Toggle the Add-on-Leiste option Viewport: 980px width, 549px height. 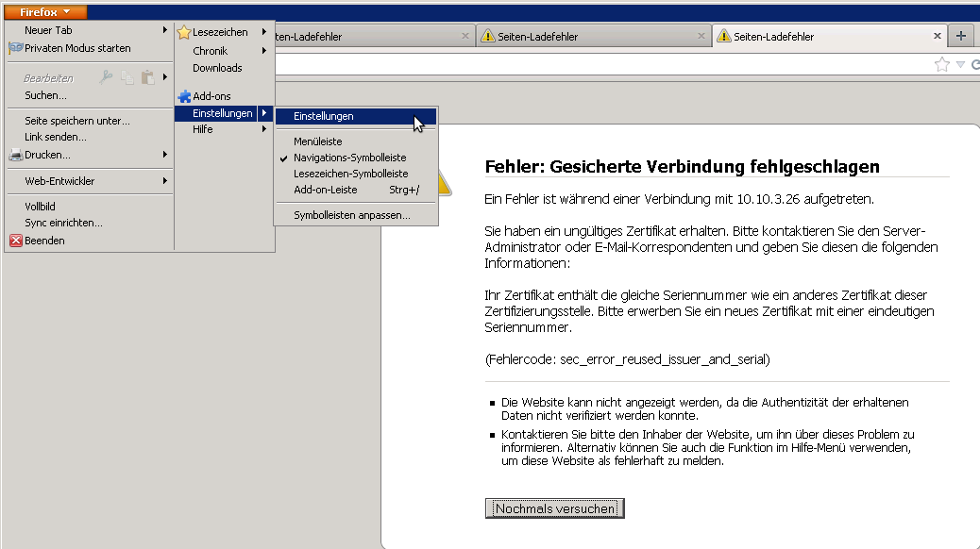tap(325, 190)
